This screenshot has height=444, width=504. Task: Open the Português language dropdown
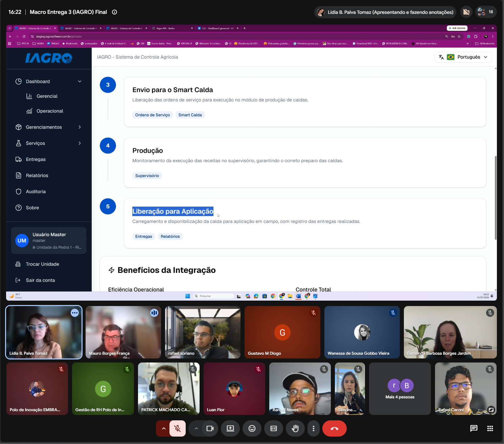point(463,57)
